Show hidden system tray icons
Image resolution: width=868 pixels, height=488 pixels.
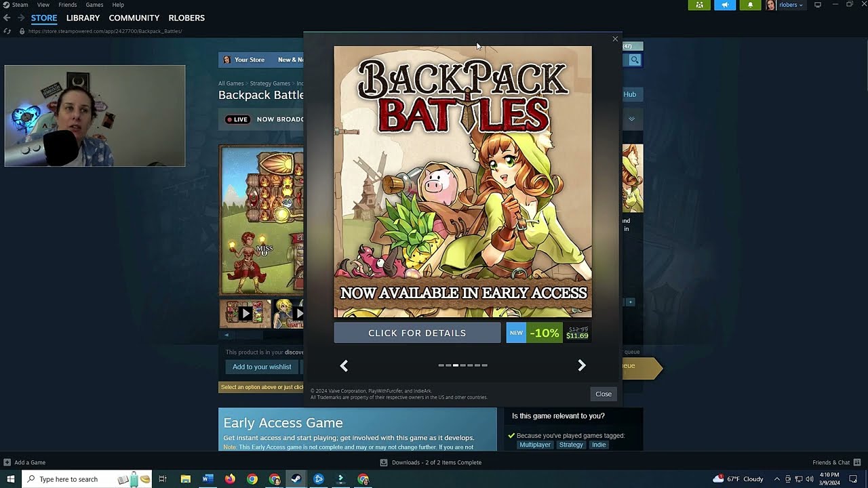point(777,479)
